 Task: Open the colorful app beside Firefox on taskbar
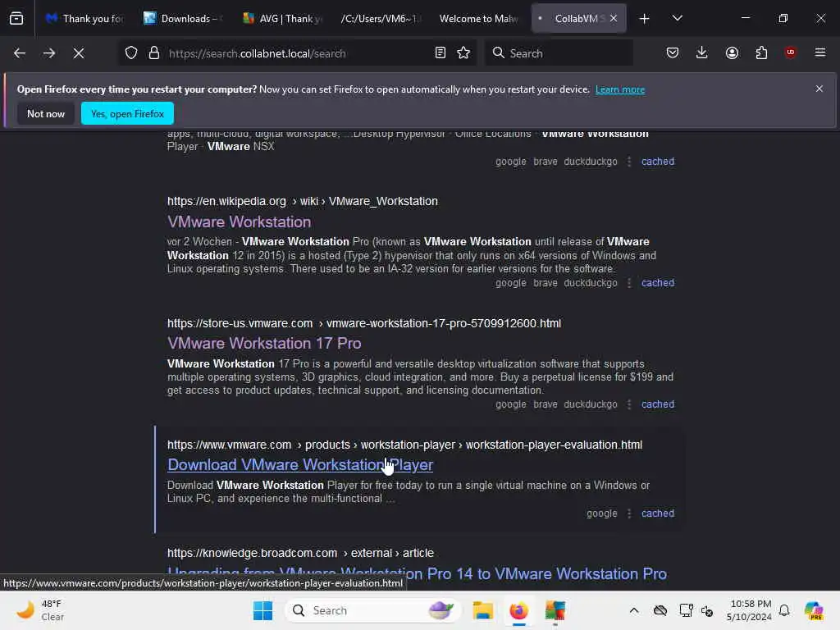pyautogui.click(x=555, y=610)
